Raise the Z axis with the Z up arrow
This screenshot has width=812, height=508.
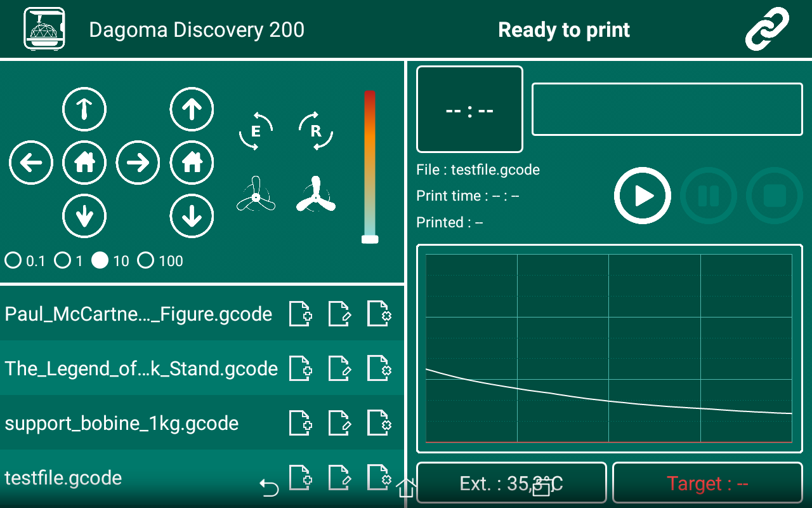point(192,110)
